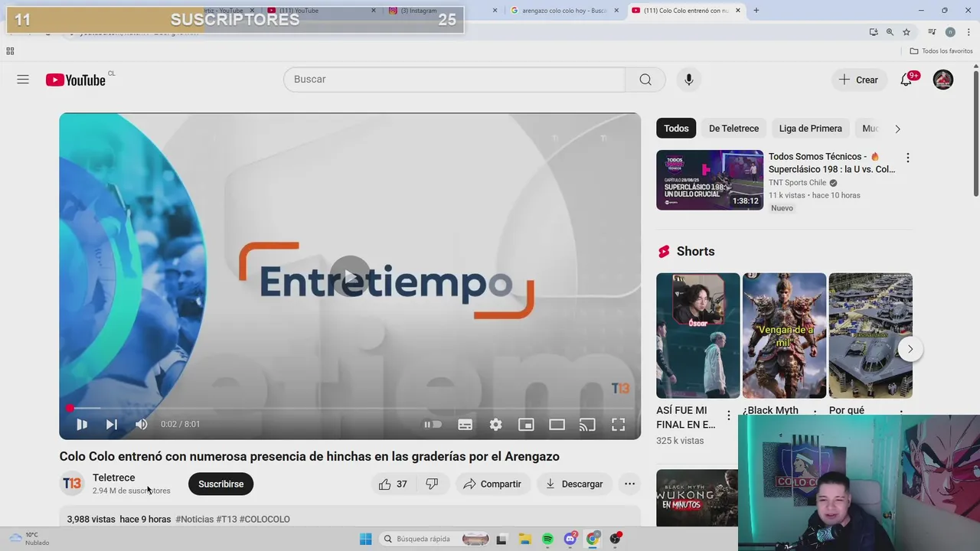Open the Teletrece channel name link
The height and width of the screenshot is (551, 980).
pyautogui.click(x=113, y=478)
